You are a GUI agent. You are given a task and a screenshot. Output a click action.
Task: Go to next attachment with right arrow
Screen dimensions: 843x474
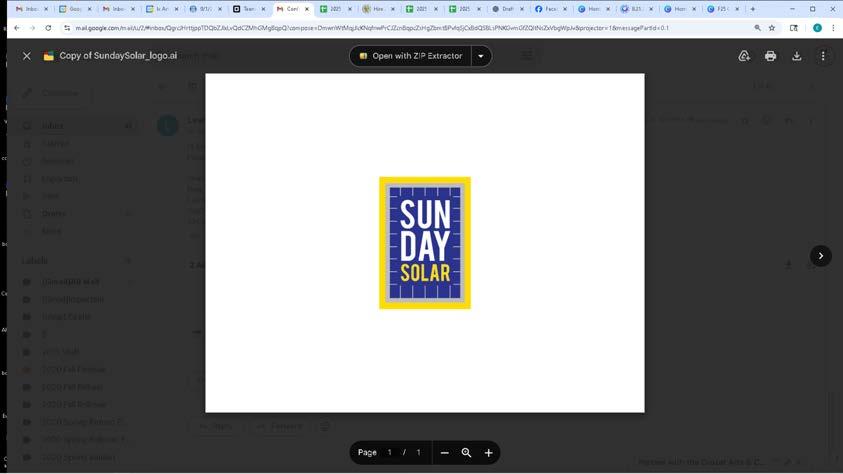820,256
